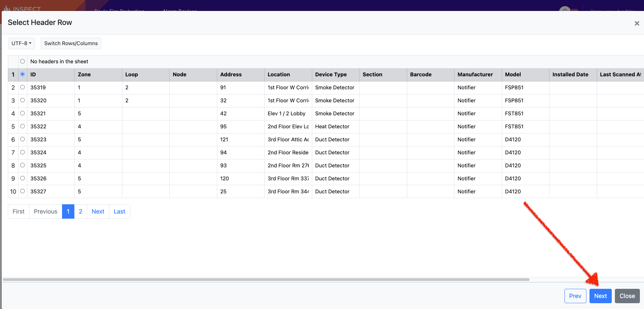Choose radio for row with ID 35327

23,191
